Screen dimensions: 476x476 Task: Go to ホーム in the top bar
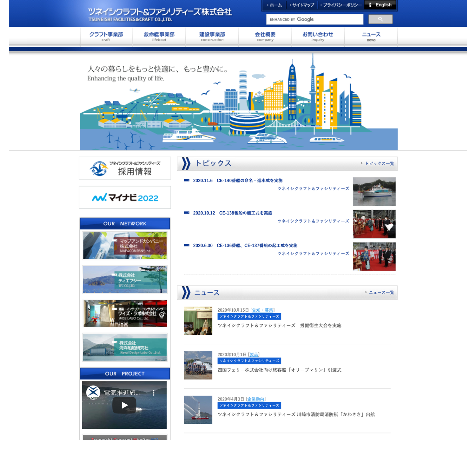(x=274, y=5)
